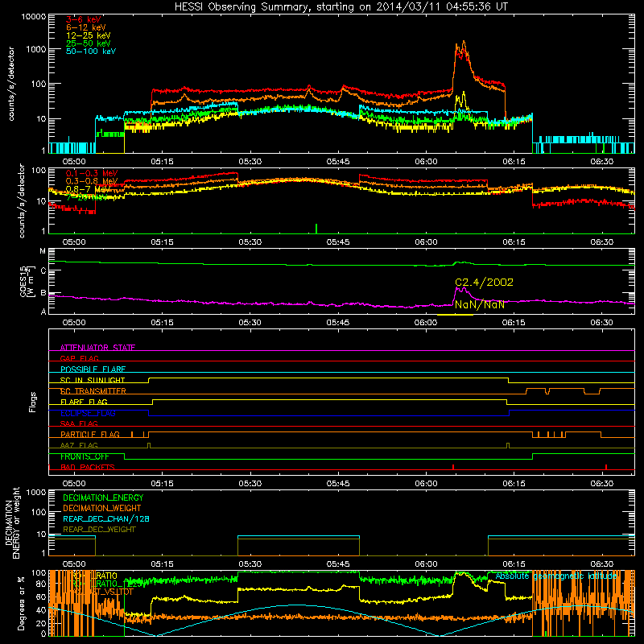Pick the REAR_DEC_CHAN/128 legend label
644x644 pixels.
pyautogui.click(x=106, y=518)
